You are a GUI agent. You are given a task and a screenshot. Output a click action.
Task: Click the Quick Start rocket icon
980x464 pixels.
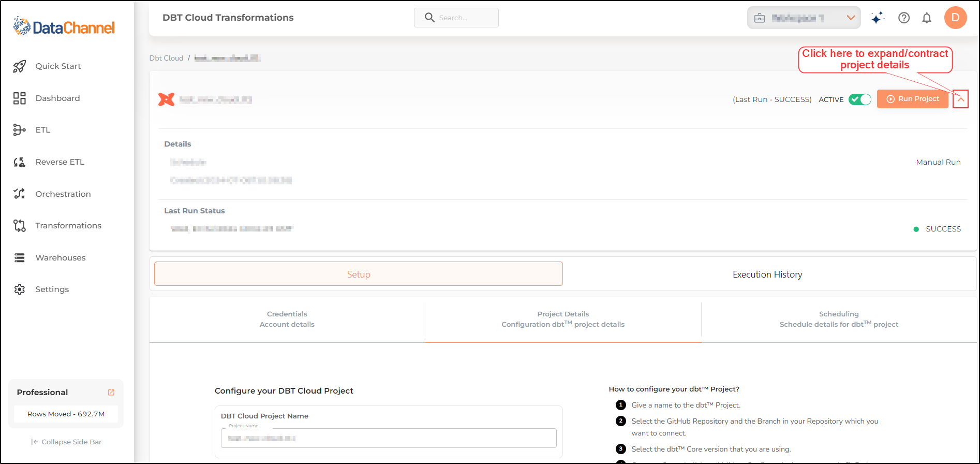pyautogui.click(x=20, y=66)
